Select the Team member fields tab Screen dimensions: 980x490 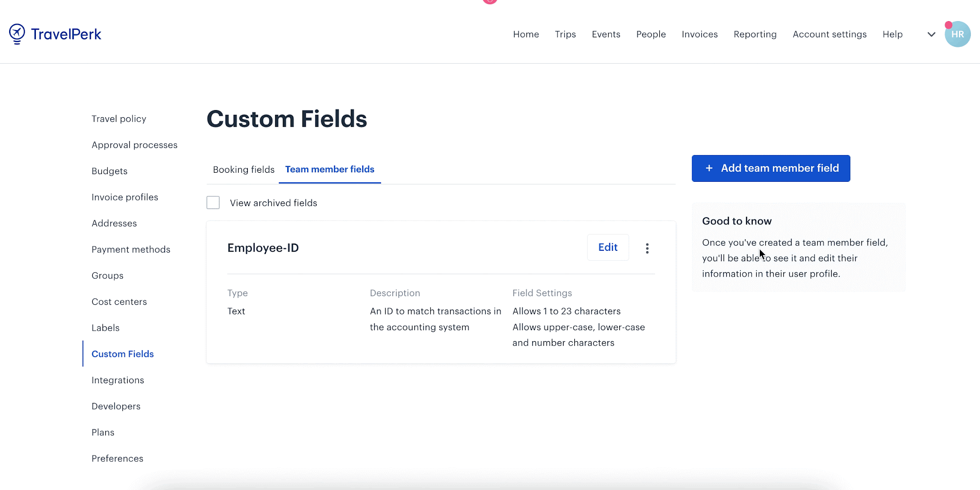point(330,169)
